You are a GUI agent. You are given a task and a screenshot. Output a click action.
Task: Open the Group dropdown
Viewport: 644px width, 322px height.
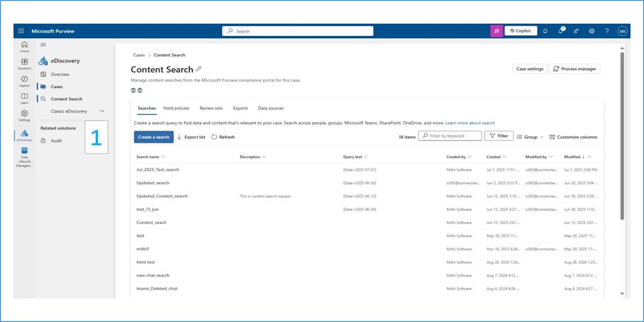(x=530, y=137)
